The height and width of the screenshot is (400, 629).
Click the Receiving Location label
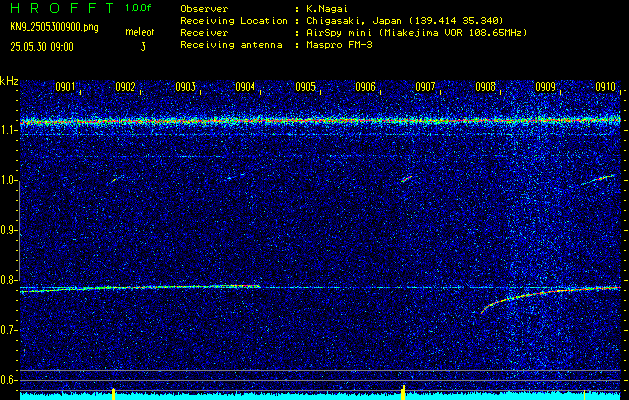pyautogui.click(x=234, y=21)
